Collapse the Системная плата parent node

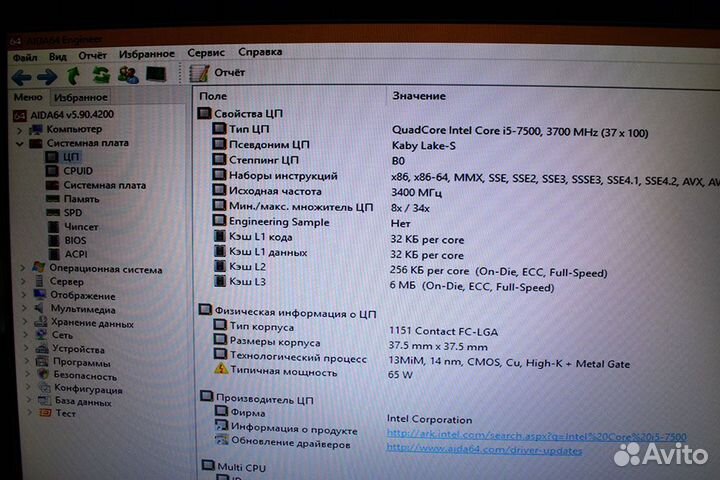point(20,144)
